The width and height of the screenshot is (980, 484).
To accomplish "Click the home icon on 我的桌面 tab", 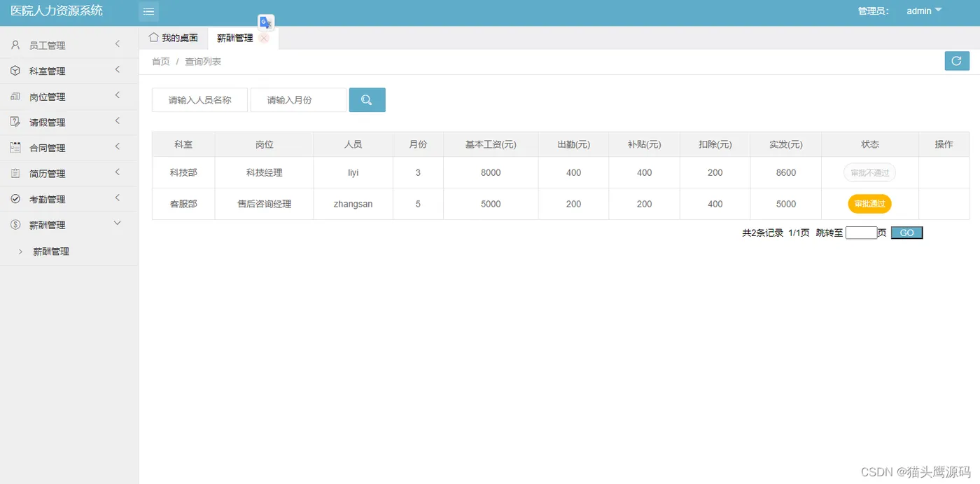I will [x=153, y=37].
